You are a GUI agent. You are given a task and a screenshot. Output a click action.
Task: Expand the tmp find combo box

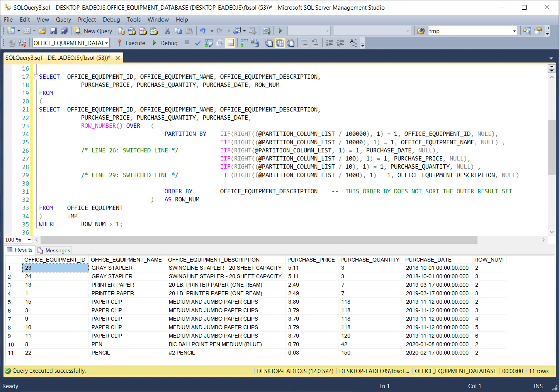pos(514,31)
